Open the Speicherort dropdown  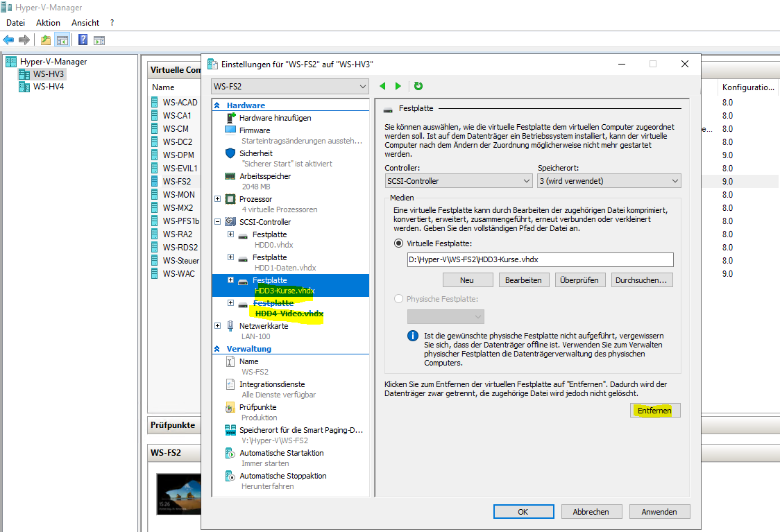[x=609, y=181]
